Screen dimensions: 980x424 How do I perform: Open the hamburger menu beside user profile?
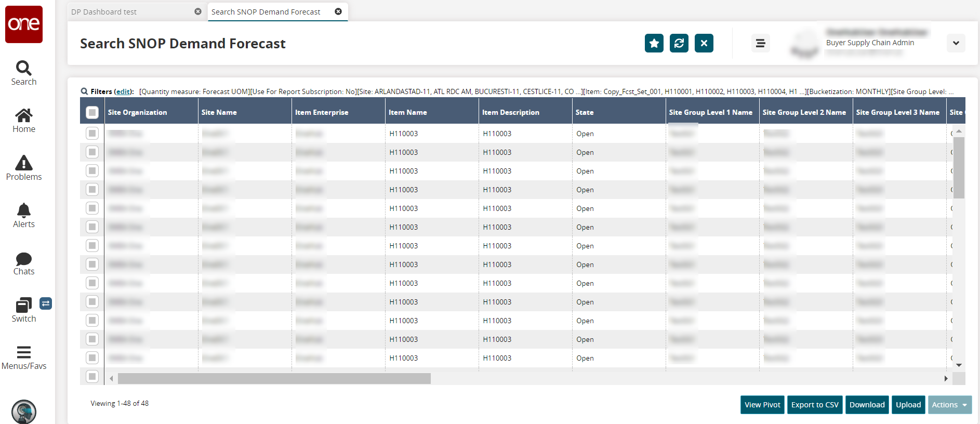(x=760, y=43)
